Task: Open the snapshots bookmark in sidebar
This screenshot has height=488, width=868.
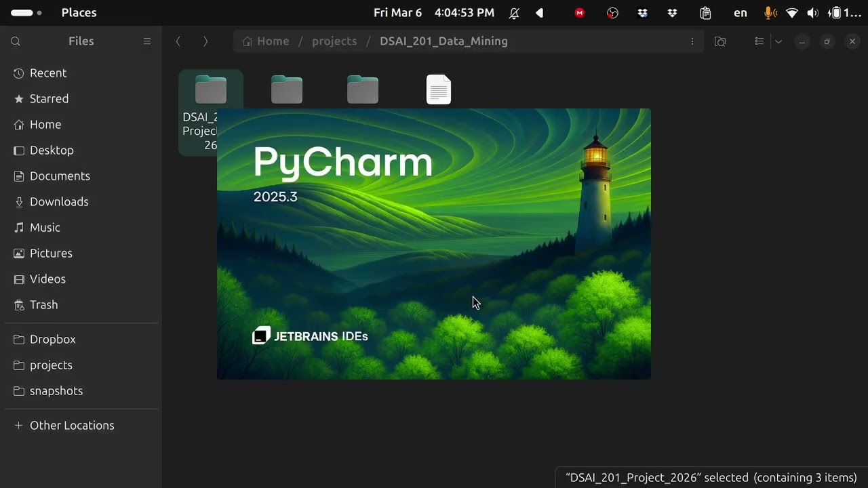Action: click(81, 391)
